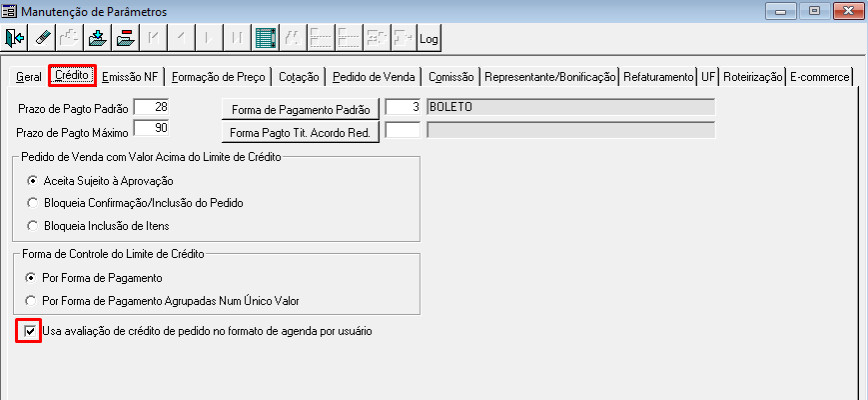Select the Comissão tab
Image resolution: width=868 pixels, height=400 pixels.
point(451,77)
